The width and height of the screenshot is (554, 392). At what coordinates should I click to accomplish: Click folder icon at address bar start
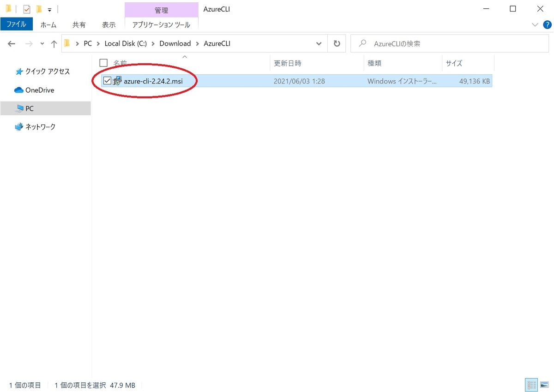tap(67, 44)
